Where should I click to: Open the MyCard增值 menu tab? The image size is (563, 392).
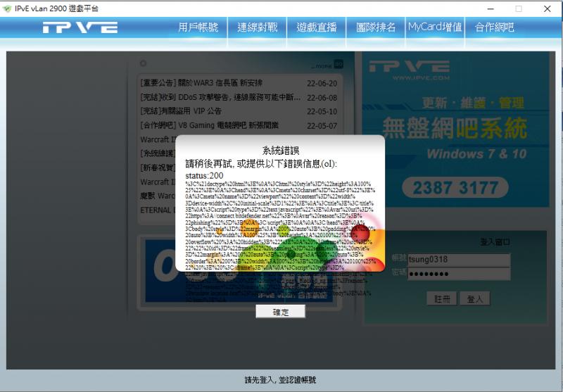(x=435, y=27)
